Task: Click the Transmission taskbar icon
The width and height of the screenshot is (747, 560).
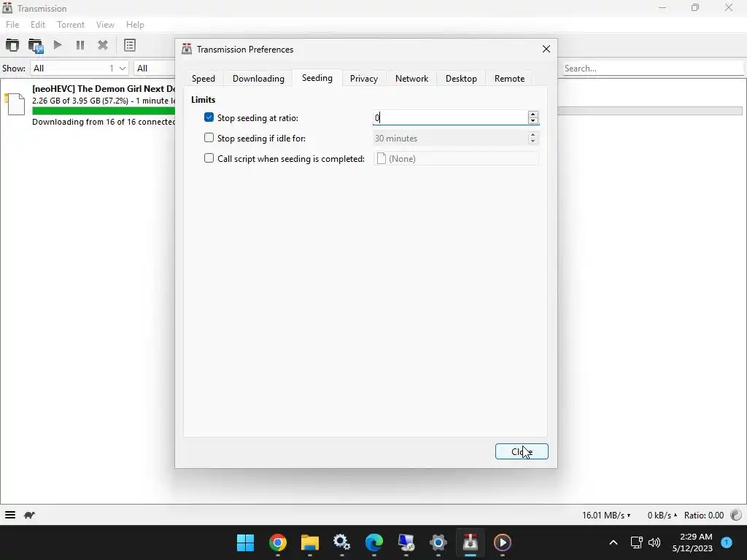Action: click(471, 542)
